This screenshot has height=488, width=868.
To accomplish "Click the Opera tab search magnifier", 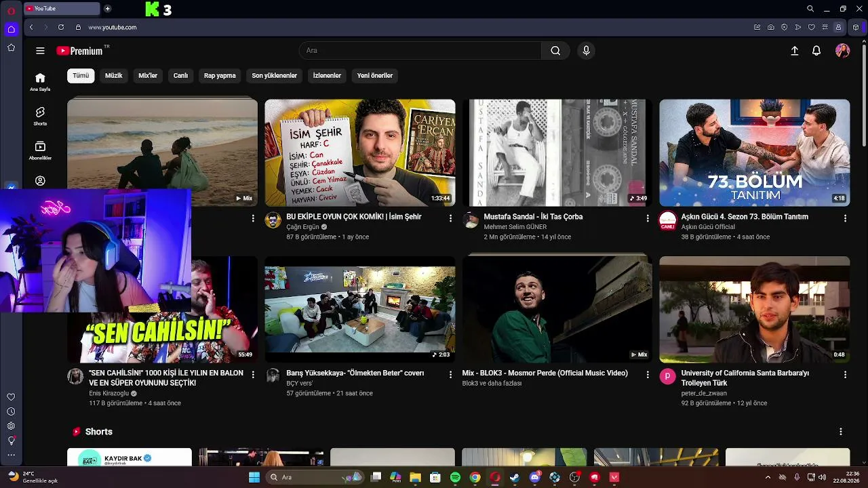I will (x=810, y=9).
